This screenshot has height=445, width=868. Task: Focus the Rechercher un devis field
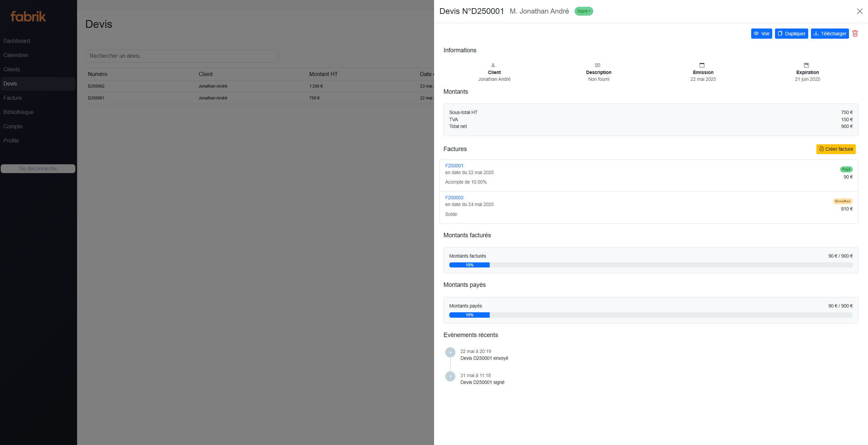tap(182, 56)
